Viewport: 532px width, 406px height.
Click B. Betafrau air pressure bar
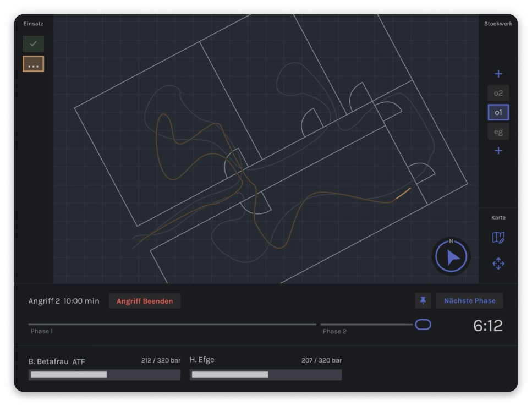(x=105, y=375)
